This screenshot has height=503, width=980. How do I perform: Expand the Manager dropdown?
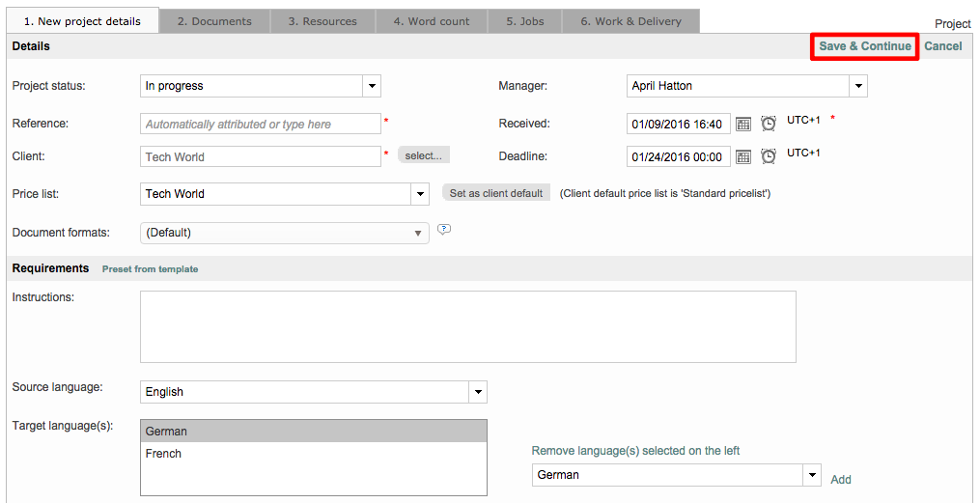point(857,86)
